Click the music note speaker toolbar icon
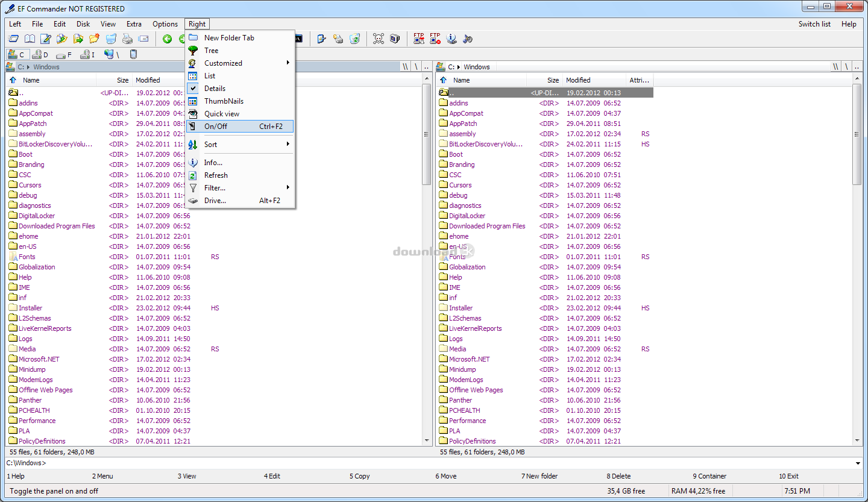The height and width of the screenshot is (502, 868). (468, 39)
